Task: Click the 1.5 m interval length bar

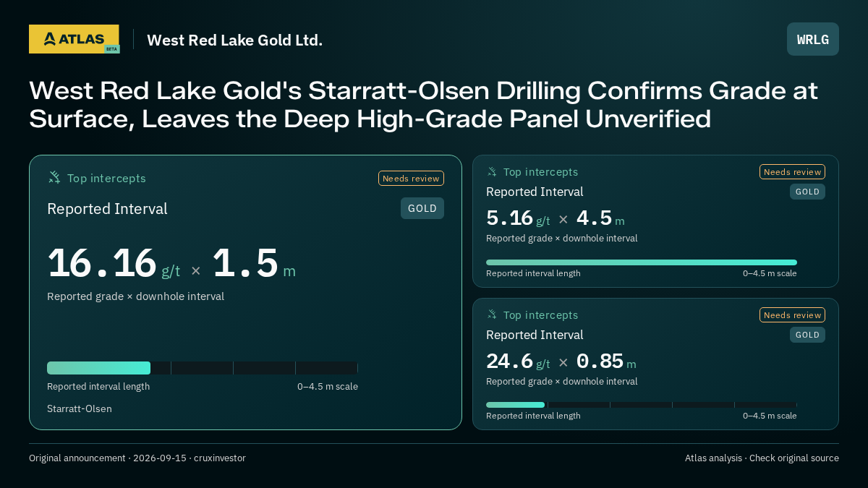Action: (x=203, y=368)
